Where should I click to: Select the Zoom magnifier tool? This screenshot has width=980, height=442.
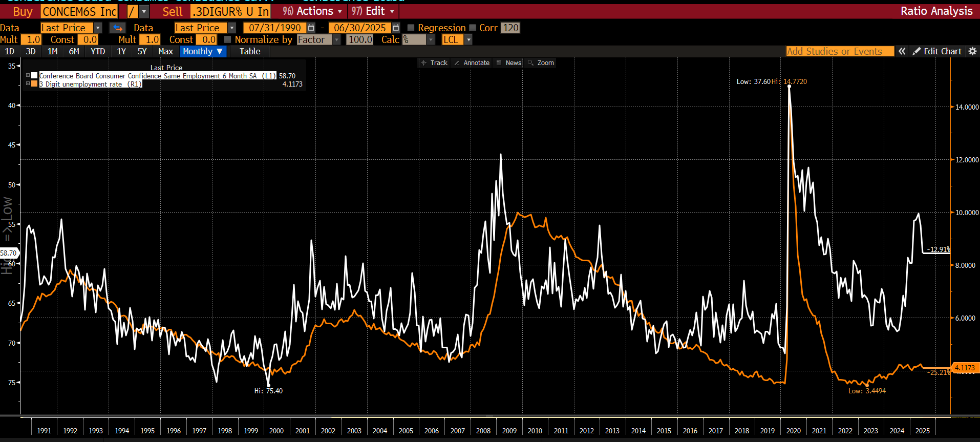[x=541, y=62]
